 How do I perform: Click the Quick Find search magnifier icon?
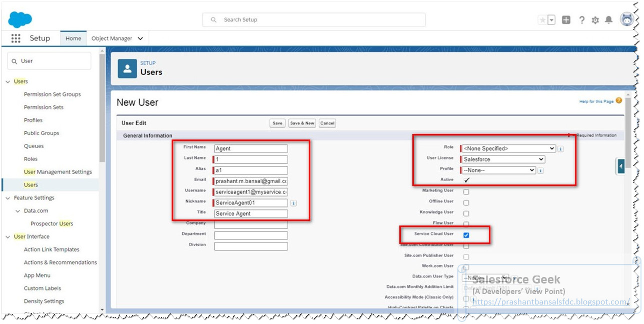14,61
